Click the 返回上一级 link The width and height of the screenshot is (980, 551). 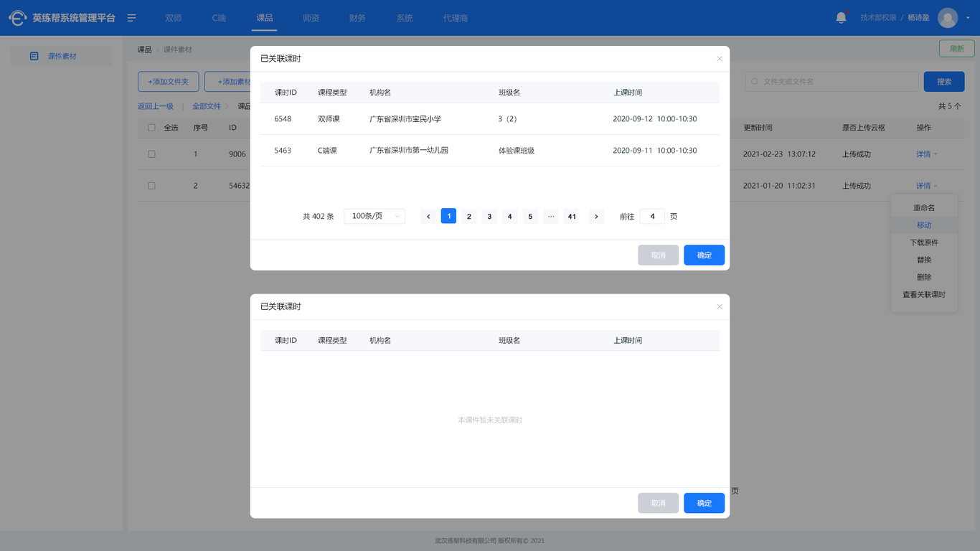pos(156,106)
